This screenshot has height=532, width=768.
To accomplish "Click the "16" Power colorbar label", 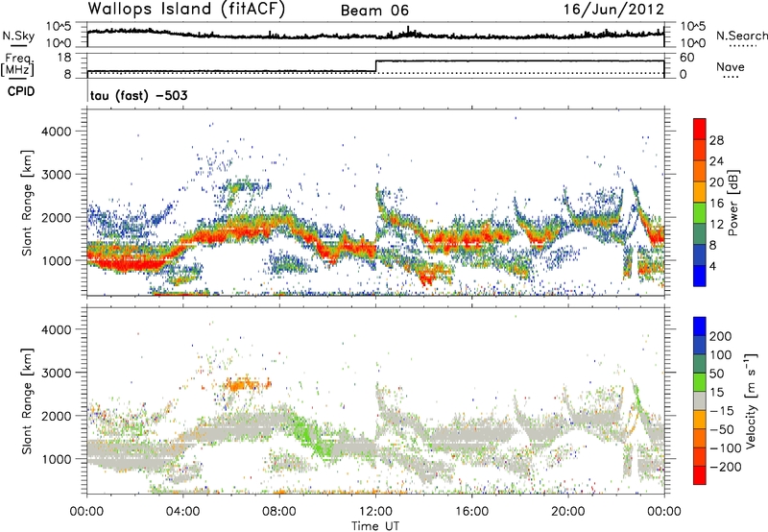I will click(716, 204).
